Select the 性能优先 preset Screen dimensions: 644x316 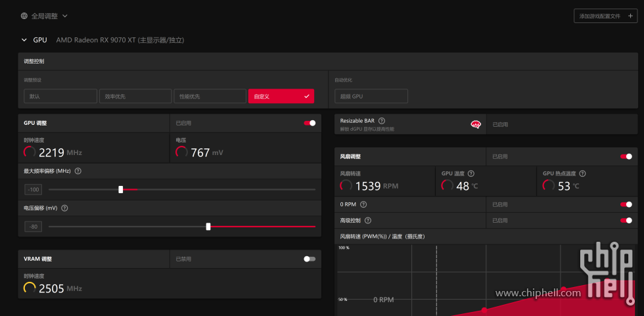click(x=210, y=96)
